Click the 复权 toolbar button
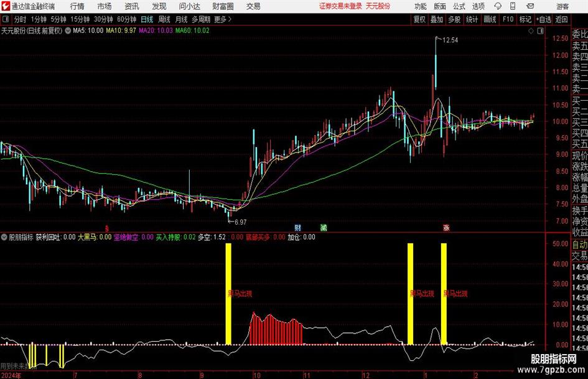This screenshot has width=588, height=379. tap(419, 19)
